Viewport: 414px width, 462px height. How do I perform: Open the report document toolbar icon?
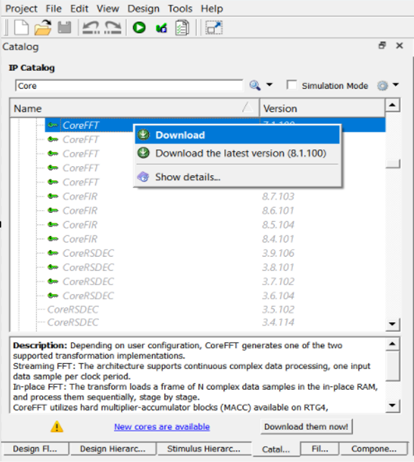(182, 28)
